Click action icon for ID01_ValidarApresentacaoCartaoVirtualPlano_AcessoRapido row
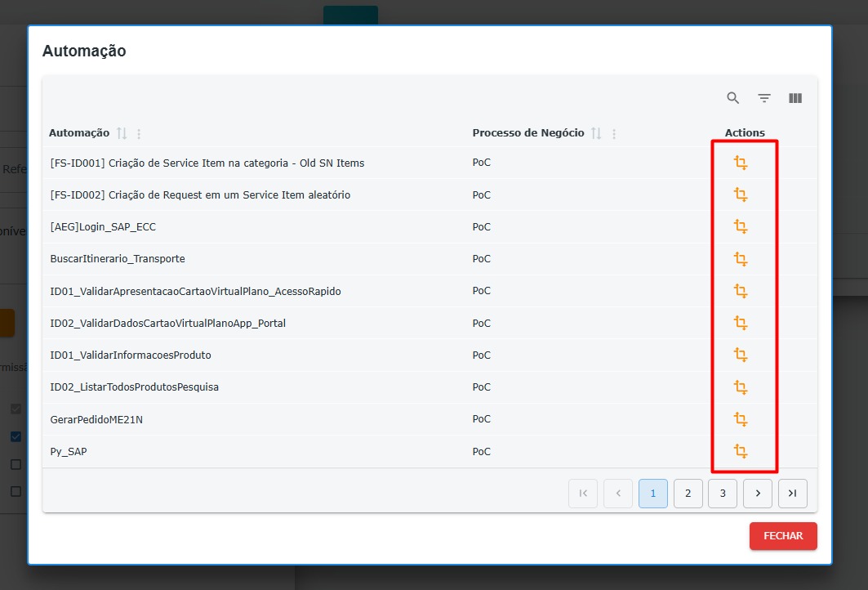 pos(741,291)
